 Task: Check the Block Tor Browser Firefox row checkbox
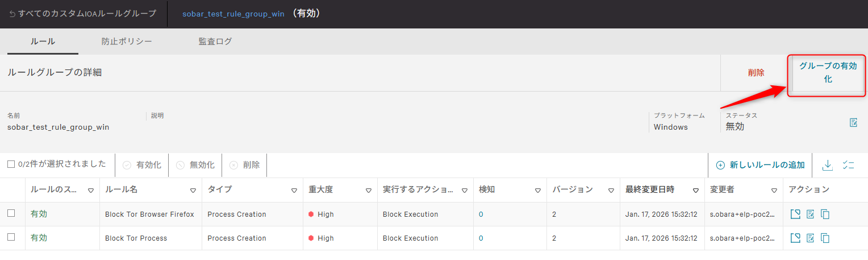pyautogui.click(x=11, y=213)
